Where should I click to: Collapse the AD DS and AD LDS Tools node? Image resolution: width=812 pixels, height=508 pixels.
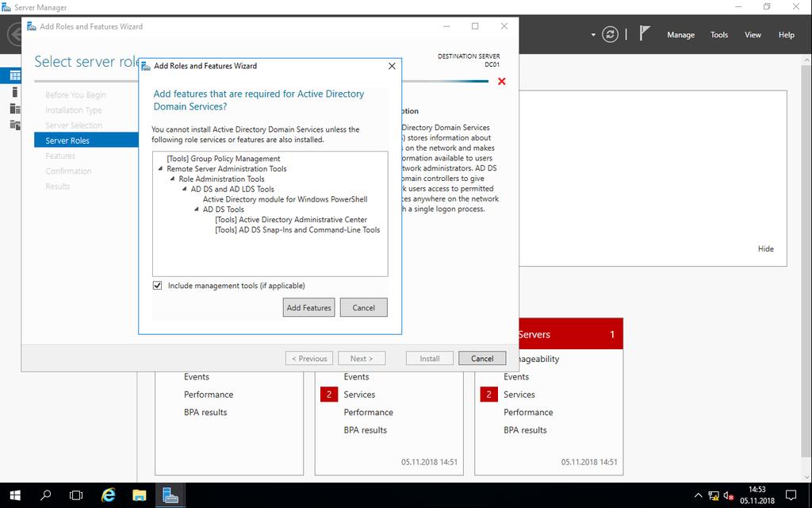click(x=184, y=189)
